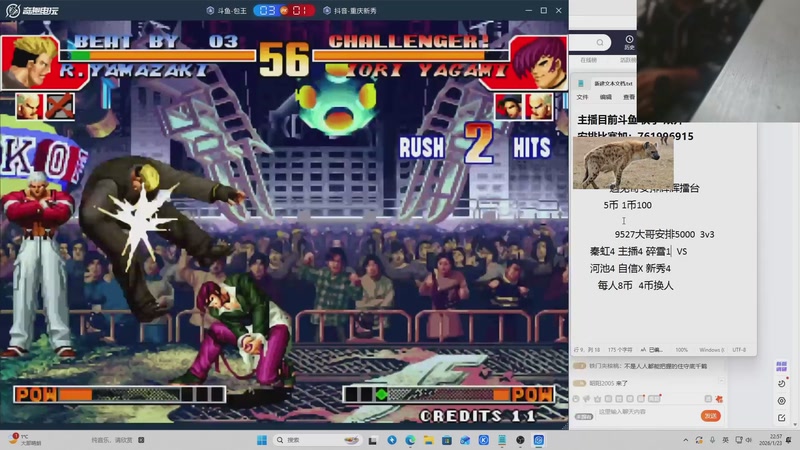Click the chat message from 铁门关核桃
Screen dimensions: 800x450
641,366
